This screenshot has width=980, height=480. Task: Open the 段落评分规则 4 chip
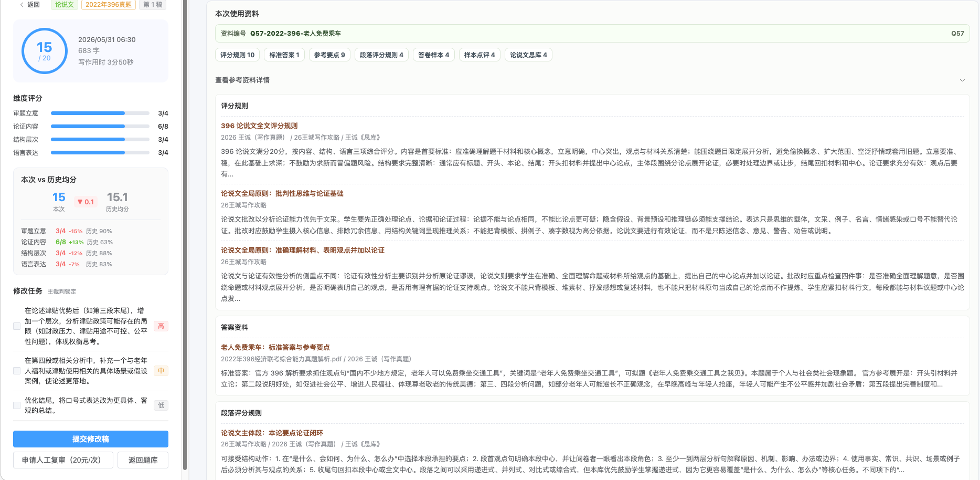[x=381, y=55]
